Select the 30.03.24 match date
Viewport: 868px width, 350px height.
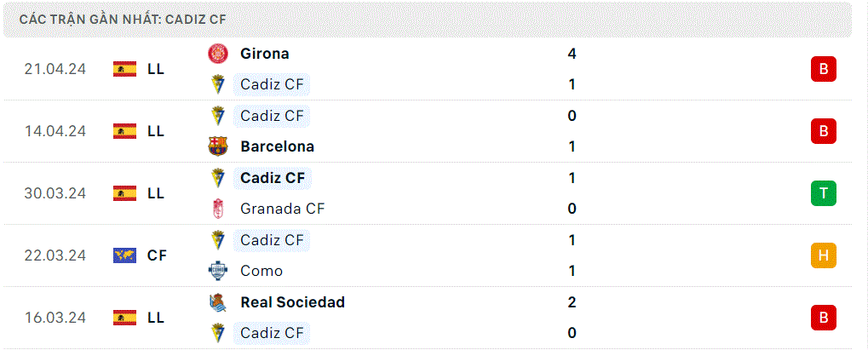pos(55,193)
